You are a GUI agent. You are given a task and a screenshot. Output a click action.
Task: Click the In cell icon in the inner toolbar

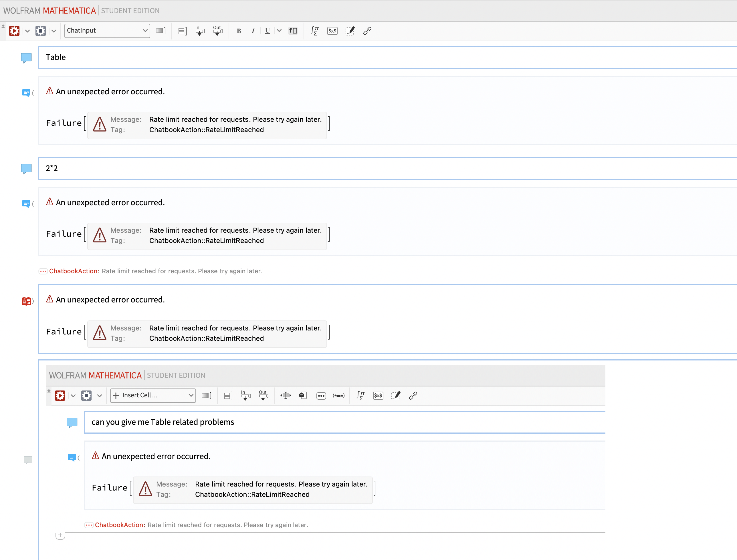tap(245, 395)
